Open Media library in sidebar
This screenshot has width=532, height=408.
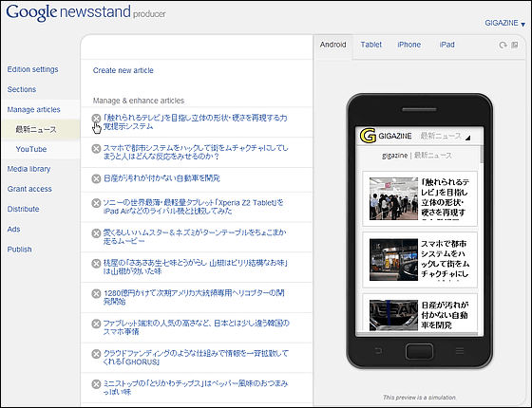tap(28, 169)
